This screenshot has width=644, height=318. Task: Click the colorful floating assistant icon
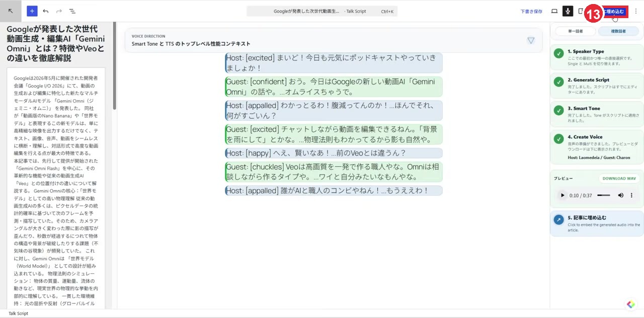click(x=631, y=304)
